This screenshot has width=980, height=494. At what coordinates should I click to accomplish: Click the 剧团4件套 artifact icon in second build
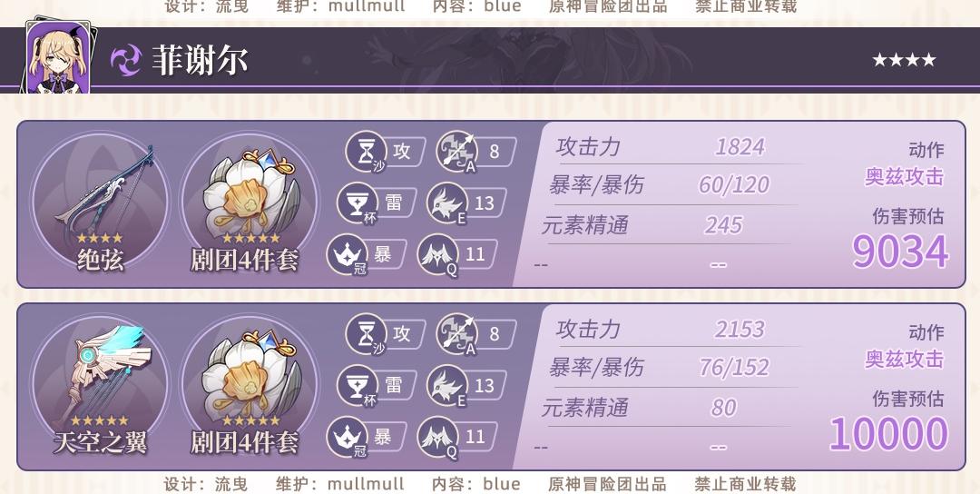tap(249, 381)
